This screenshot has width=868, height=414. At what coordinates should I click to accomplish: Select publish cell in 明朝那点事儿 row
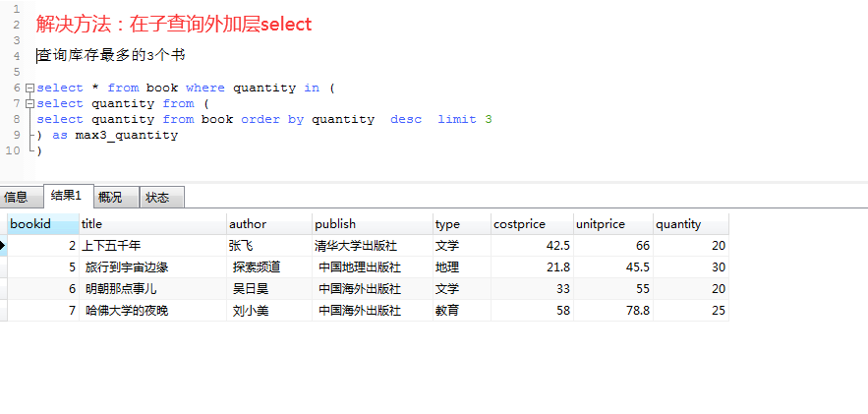point(373,289)
